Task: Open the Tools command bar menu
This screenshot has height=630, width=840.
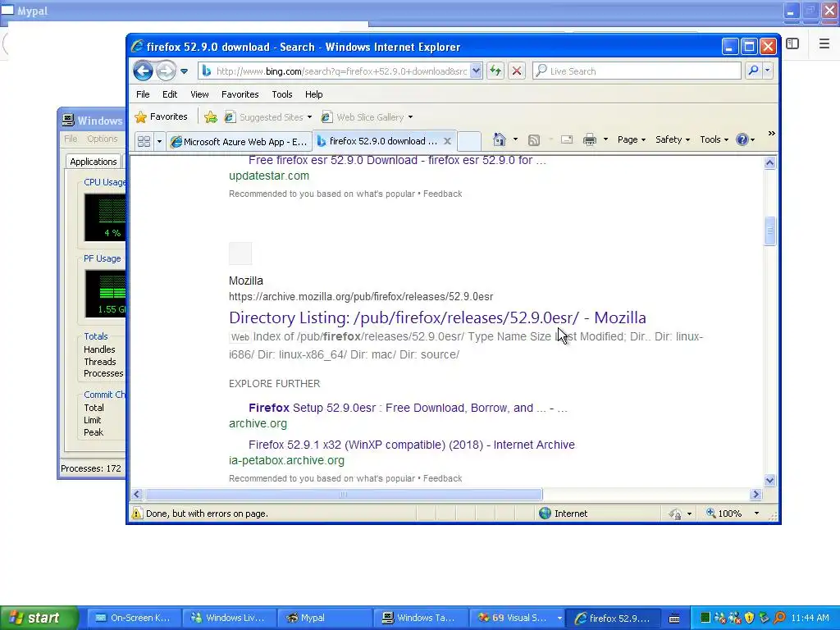Action: 714,139
